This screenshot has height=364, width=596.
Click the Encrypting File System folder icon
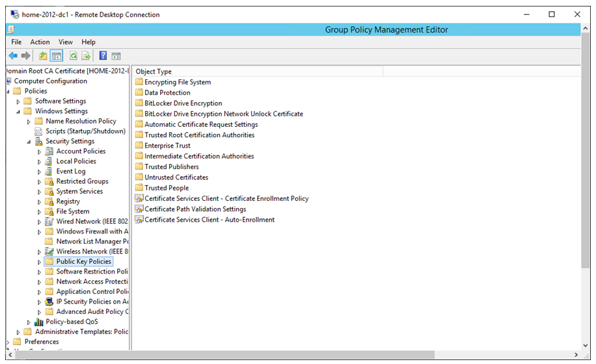pos(139,82)
